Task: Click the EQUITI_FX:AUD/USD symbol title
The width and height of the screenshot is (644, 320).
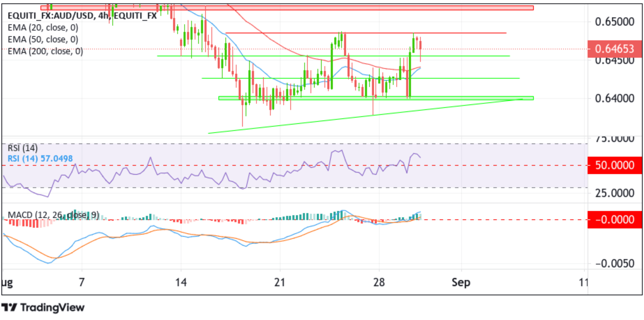Action: (x=82, y=16)
